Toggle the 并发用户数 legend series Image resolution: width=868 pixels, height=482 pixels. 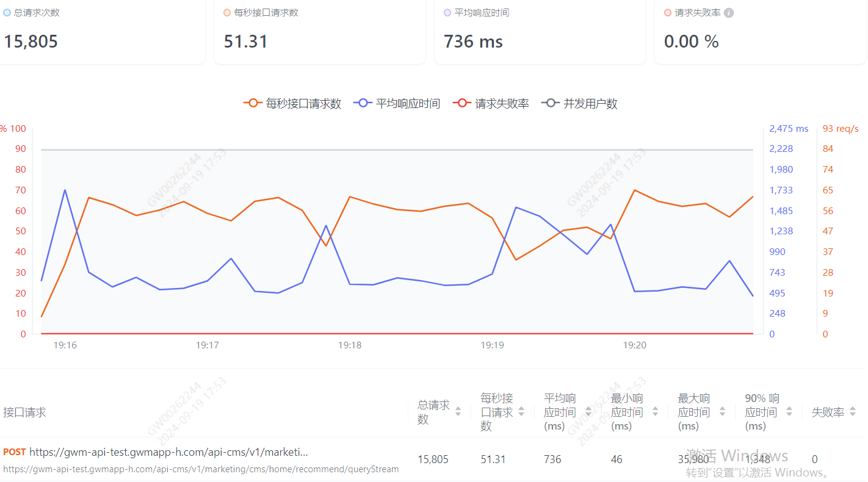point(579,103)
